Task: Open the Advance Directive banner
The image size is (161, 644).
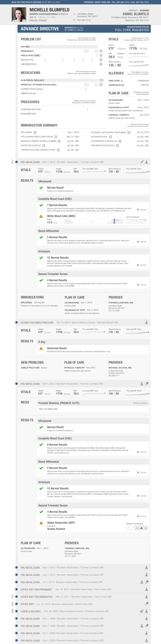Action: (x=84, y=29)
